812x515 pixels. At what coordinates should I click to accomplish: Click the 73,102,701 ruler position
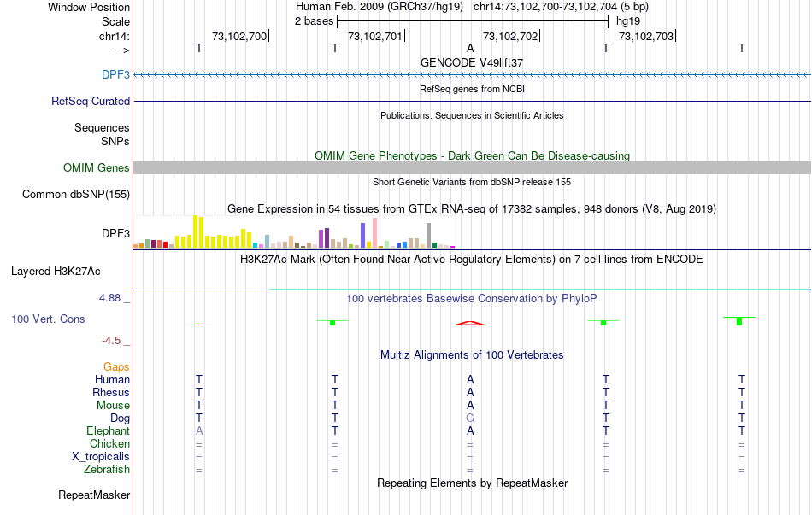click(x=375, y=36)
